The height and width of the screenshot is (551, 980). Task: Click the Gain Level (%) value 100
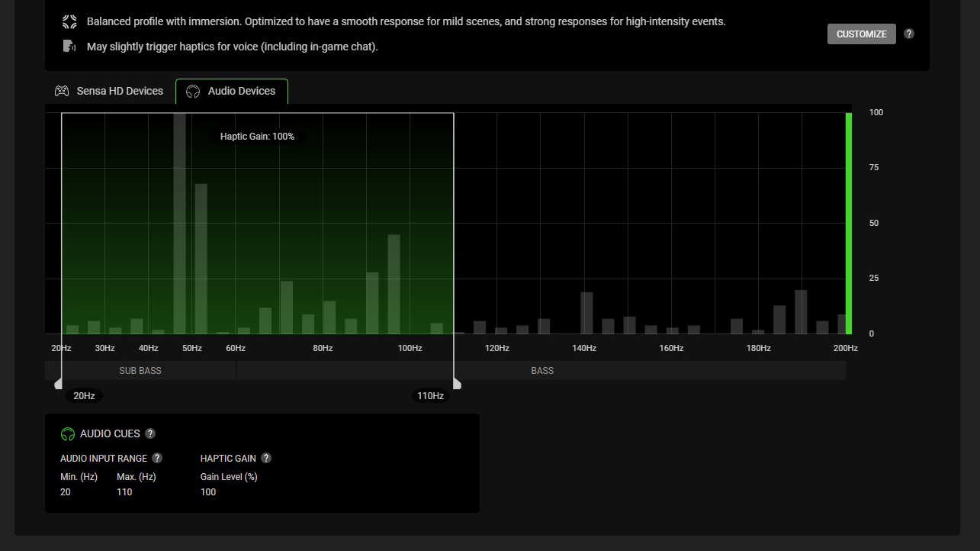(208, 492)
